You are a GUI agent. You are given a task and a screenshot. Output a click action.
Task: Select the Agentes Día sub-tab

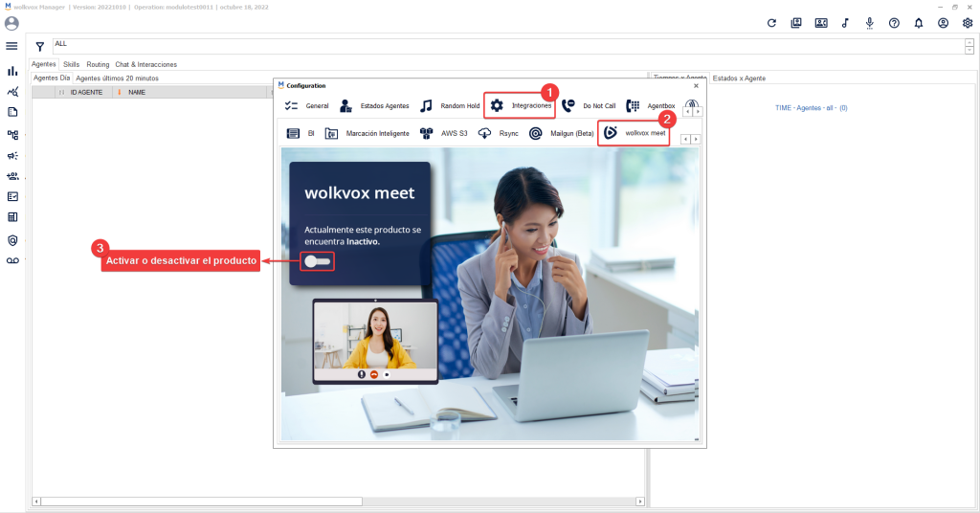tap(52, 78)
